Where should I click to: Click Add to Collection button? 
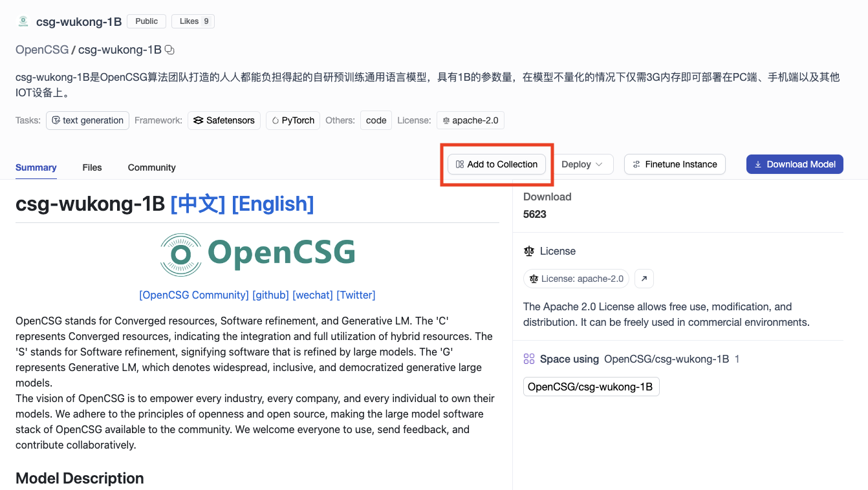497,164
